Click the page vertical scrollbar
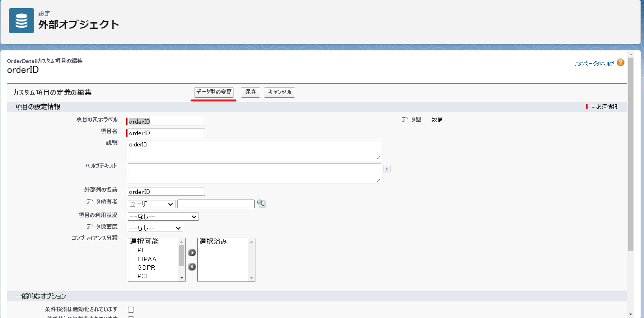Image resolution: width=644 pixels, height=318 pixels. (x=631, y=154)
